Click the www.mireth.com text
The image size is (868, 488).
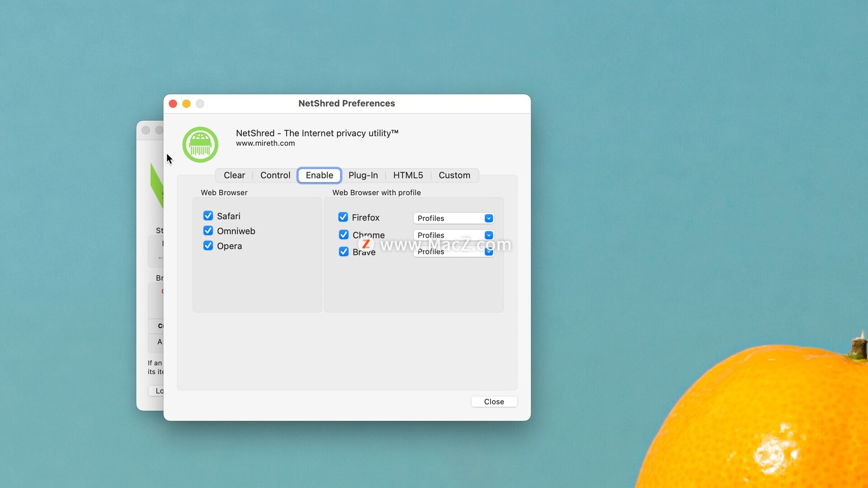coord(265,143)
